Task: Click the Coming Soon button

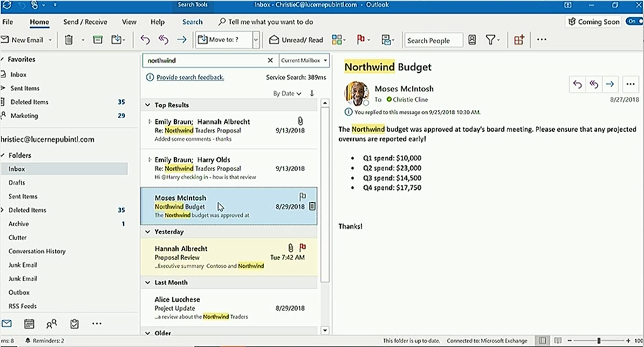Action: pos(594,22)
